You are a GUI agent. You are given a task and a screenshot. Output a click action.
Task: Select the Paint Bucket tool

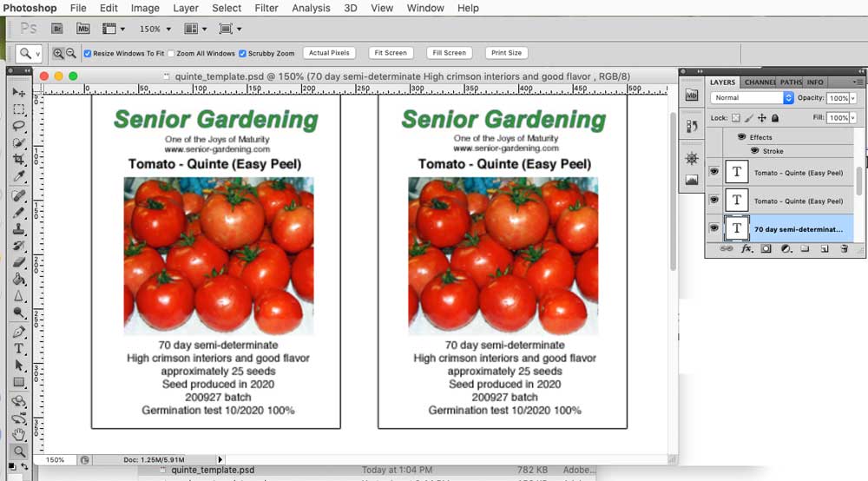[19, 279]
